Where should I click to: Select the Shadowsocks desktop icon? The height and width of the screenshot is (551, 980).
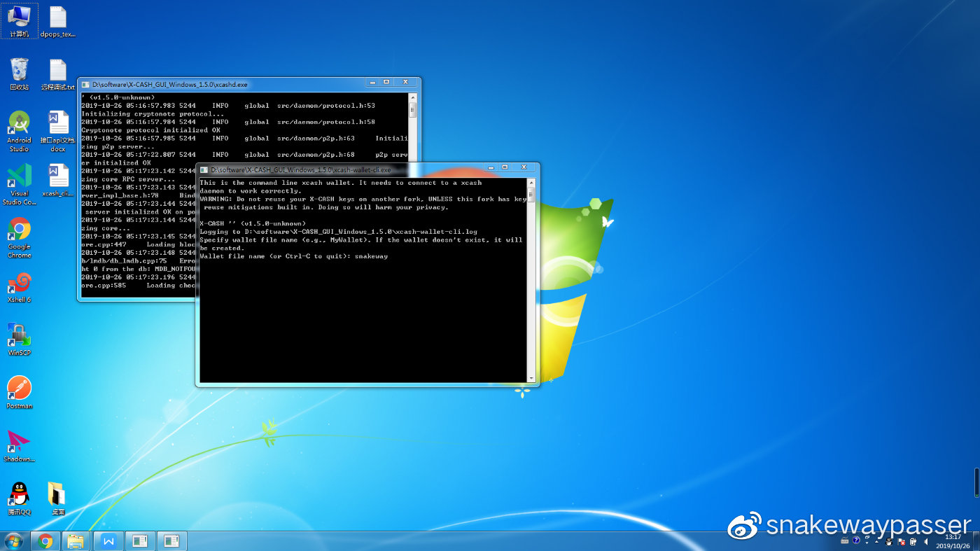(x=20, y=442)
